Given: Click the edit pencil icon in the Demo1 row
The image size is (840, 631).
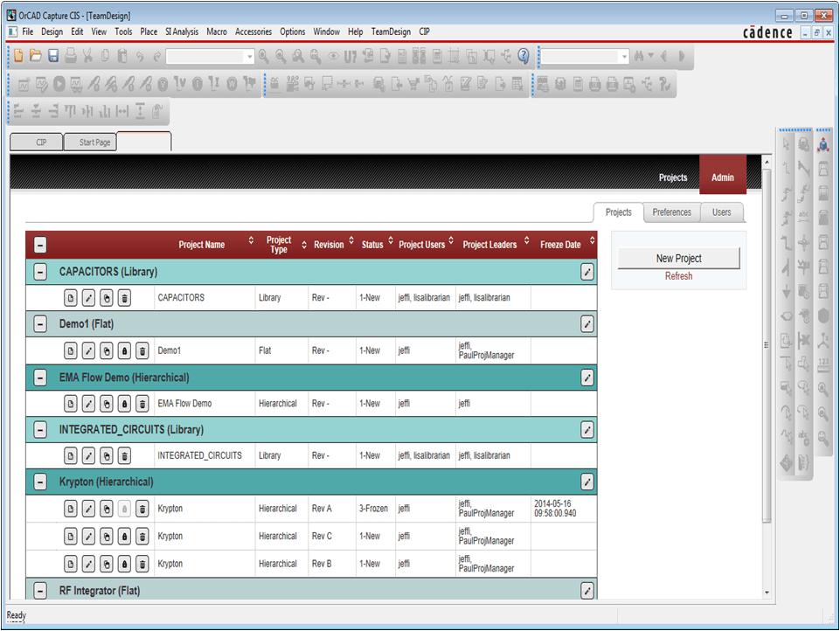Looking at the screenshot, I should 88,351.
